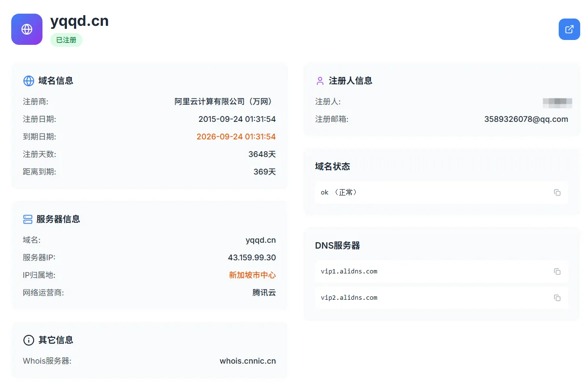The image size is (588, 388).
Task: Click the registrant email 3589326078@qq.com
Action: [526, 119]
